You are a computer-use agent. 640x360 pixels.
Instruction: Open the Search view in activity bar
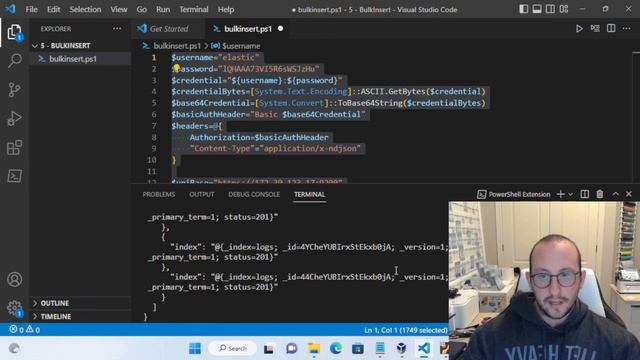(x=14, y=61)
